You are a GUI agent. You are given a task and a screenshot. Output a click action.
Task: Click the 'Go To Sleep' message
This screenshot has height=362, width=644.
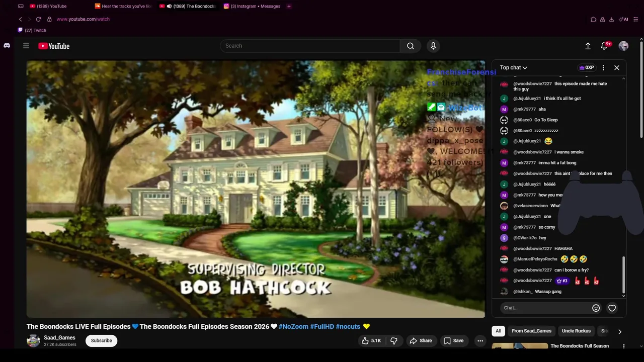(x=546, y=120)
